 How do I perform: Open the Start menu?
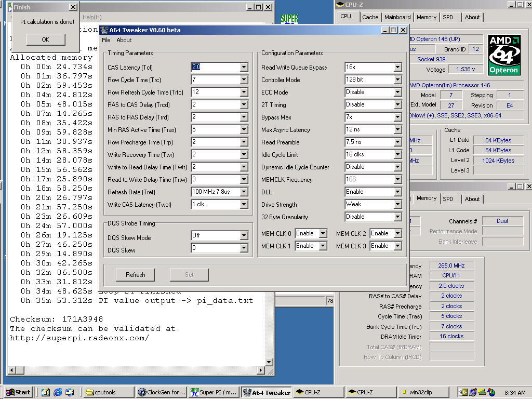pyautogui.click(x=19, y=392)
